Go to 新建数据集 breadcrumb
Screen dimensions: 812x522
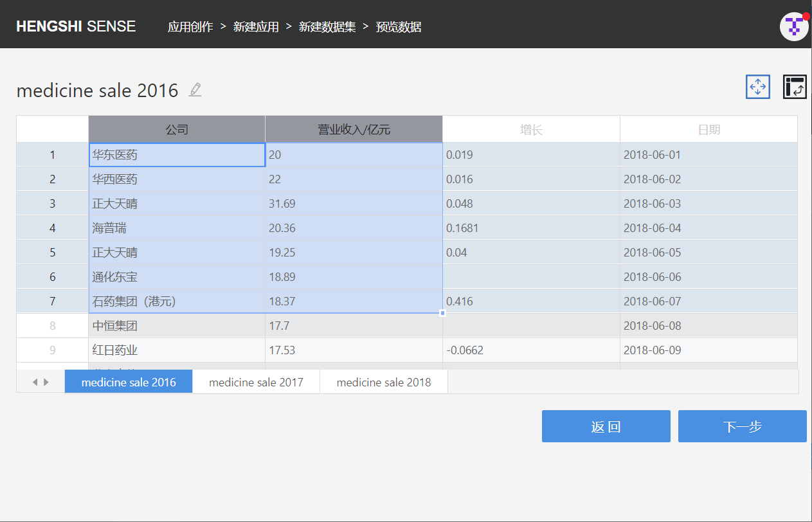(x=327, y=27)
